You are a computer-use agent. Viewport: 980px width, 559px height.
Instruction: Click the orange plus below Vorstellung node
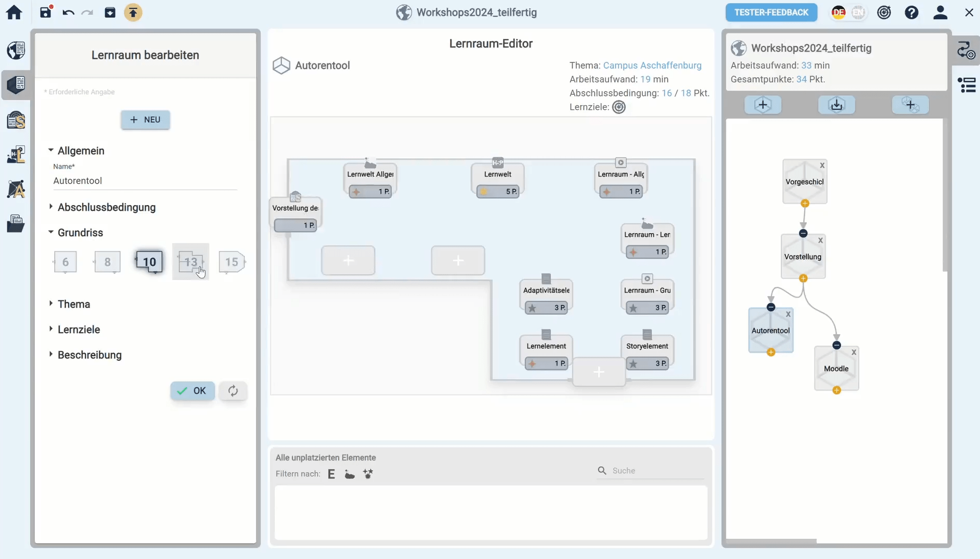pyautogui.click(x=803, y=278)
